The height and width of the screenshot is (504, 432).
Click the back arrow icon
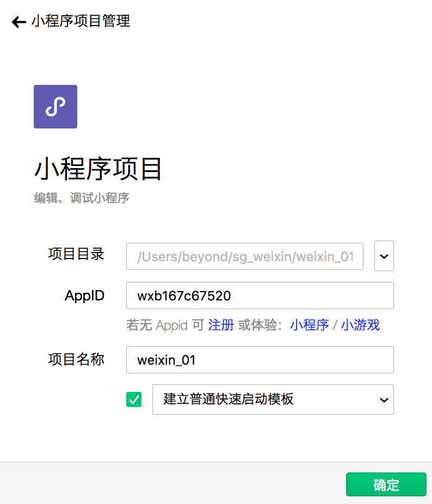pyautogui.click(x=19, y=22)
